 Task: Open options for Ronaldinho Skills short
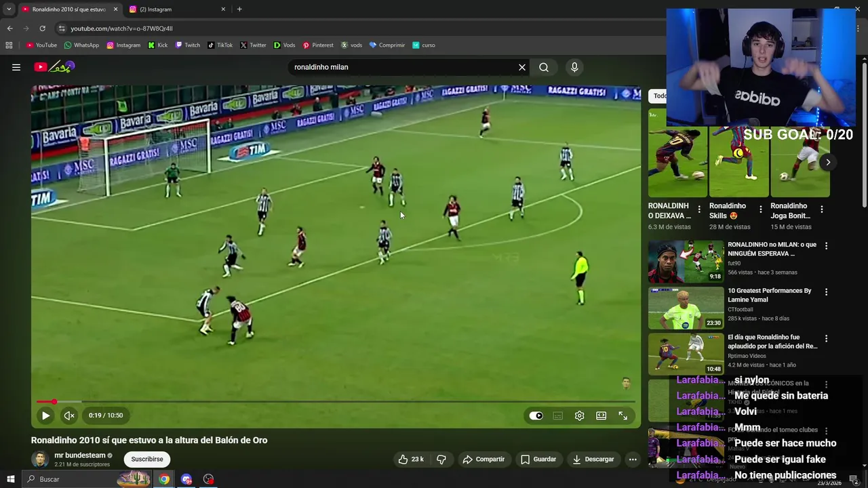pyautogui.click(x=760, y=209)
